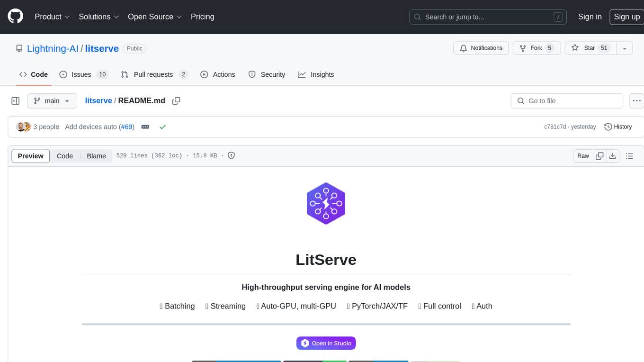The height and width of the screenshot is (362, 644).
Task: Download the raw README file
Action: (613, 156)
